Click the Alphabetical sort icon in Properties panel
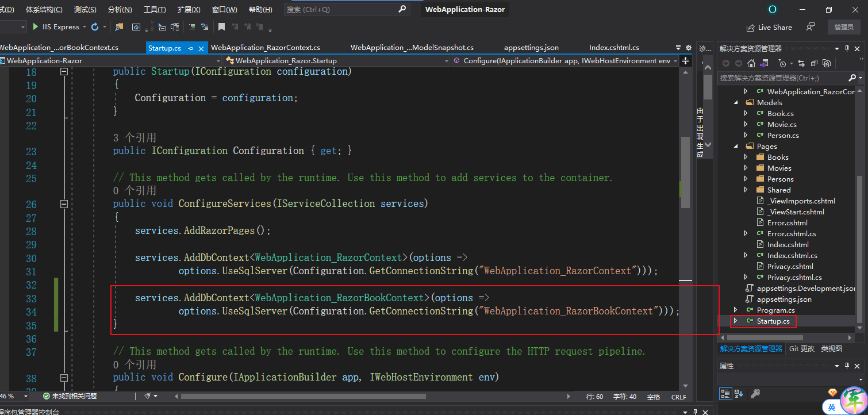868x415 pixels. (739, 393)
